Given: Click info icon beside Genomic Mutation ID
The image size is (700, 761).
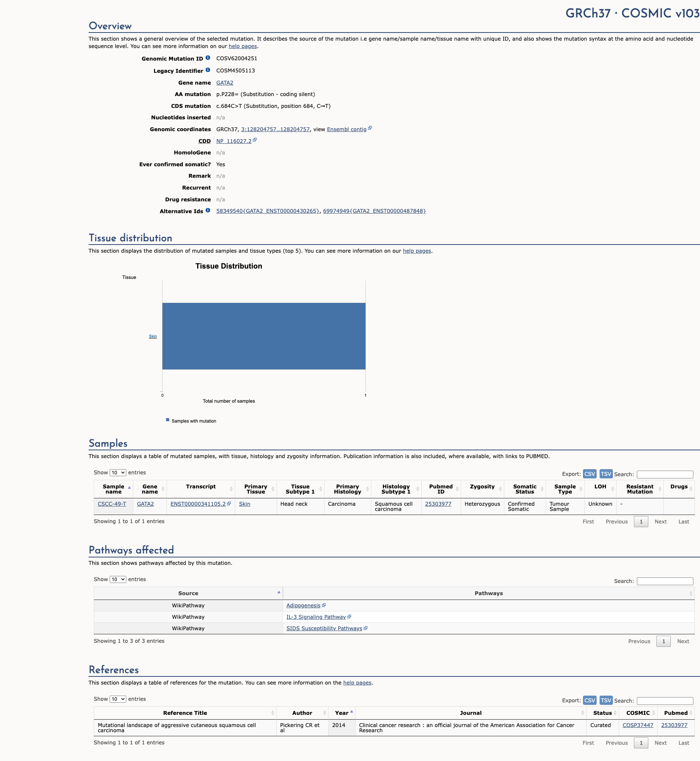Looking at the screenshot, I should (207, 58).
